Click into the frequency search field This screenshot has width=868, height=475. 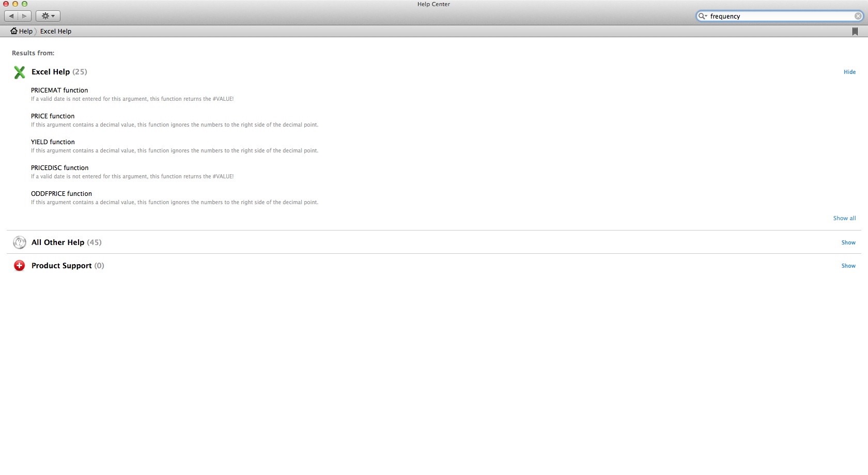tap(780, 16)
